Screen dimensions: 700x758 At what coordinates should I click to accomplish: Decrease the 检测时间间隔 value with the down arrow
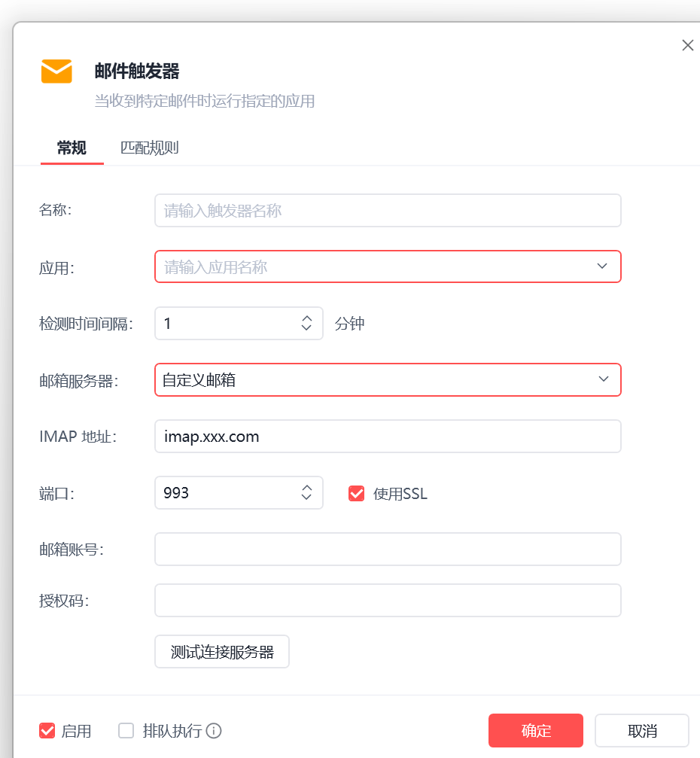(x=306, y=327)
